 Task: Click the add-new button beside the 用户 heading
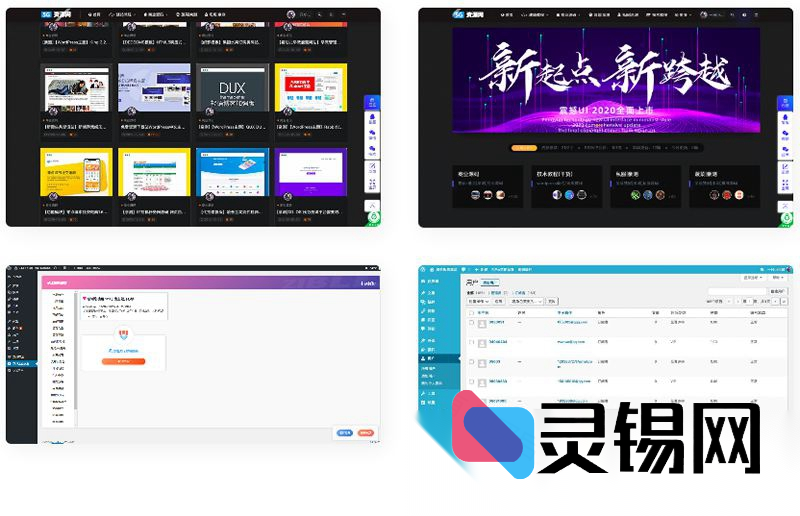point(490,282)
